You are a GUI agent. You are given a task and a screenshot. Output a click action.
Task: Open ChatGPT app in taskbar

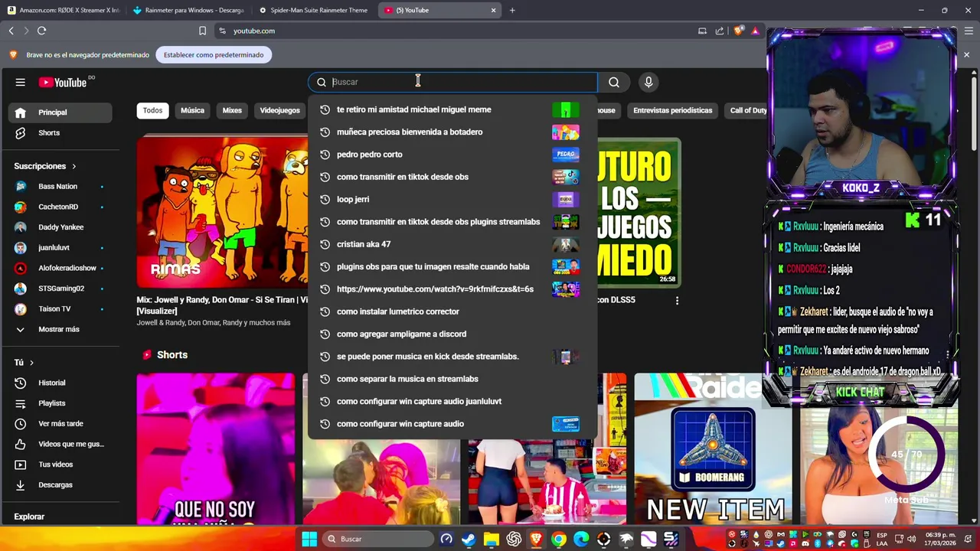tap(514, 540)
